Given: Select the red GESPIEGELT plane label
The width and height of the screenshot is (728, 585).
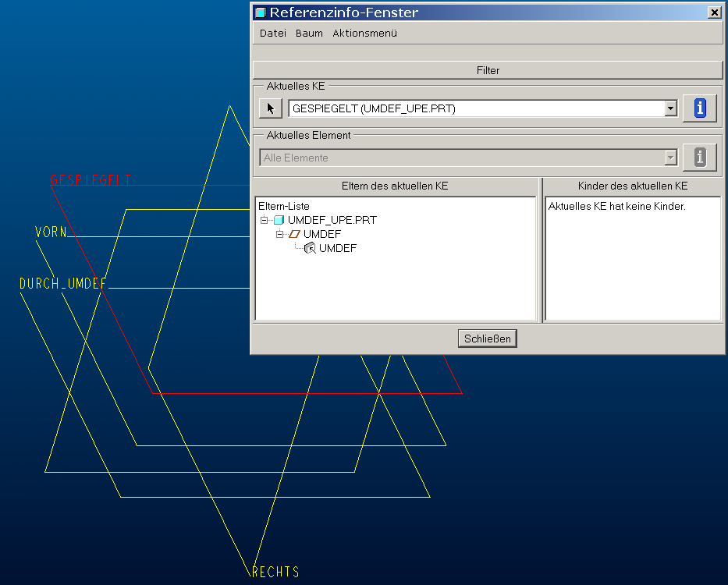Looking at the screenshot, I should 91,179.
